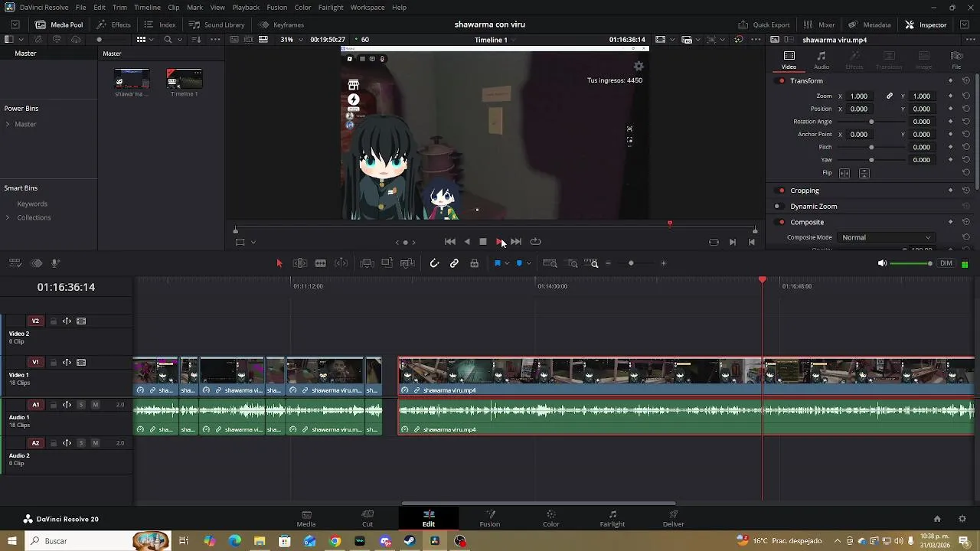
Task: Open the Playback menu
Action: (x=246, y=7)
